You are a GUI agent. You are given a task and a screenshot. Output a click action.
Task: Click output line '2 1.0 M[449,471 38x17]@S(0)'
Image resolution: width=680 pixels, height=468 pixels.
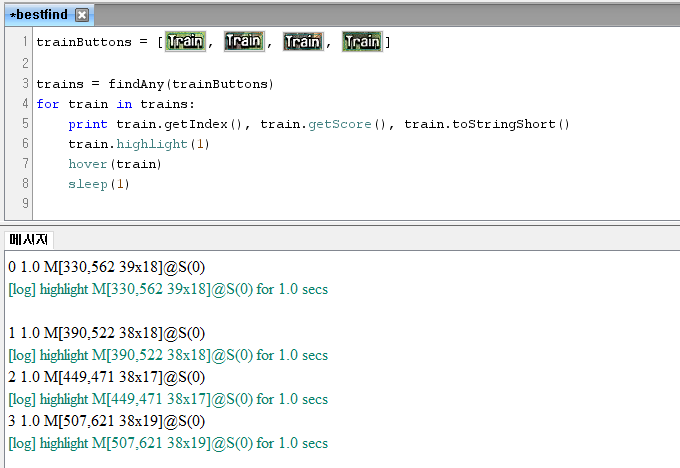tap(107, 377)
